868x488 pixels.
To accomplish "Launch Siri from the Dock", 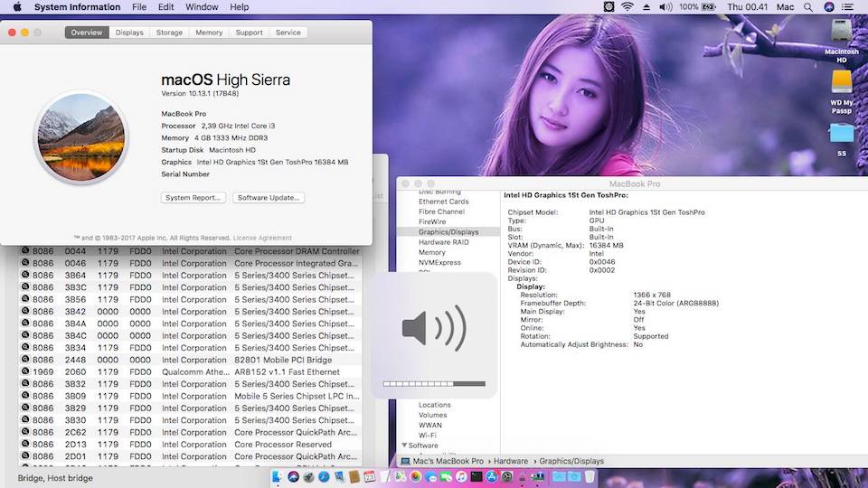I will pos(293,476).
